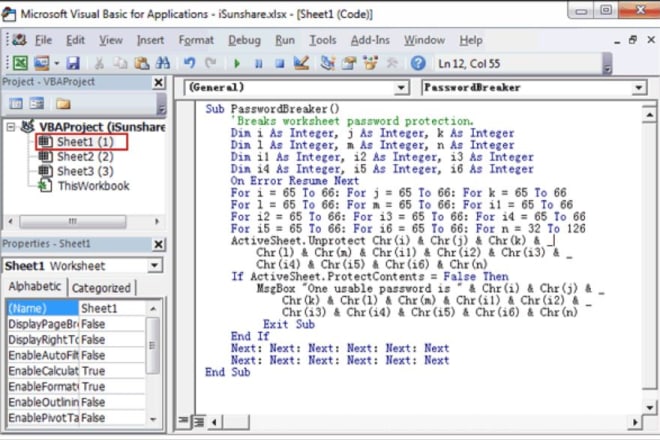Open the Window menu
The height and width of the screenshot is (440, 660).
click(x=424, y=40)
